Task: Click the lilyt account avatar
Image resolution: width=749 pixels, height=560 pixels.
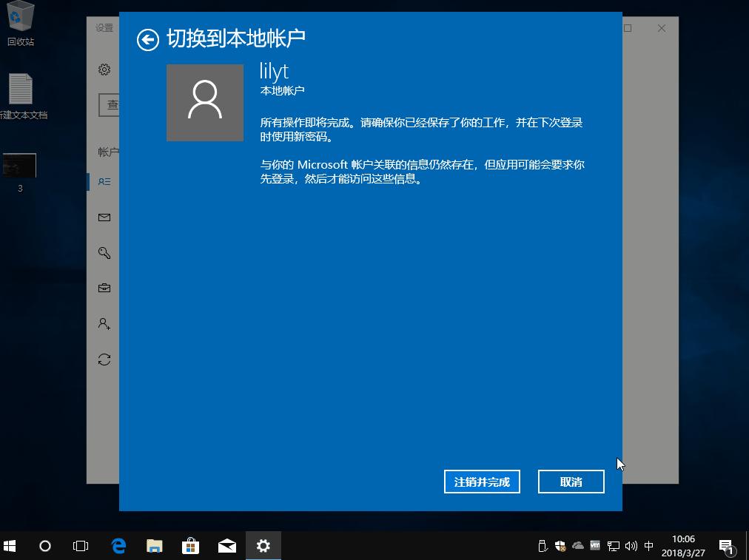Action: (205, 103)
